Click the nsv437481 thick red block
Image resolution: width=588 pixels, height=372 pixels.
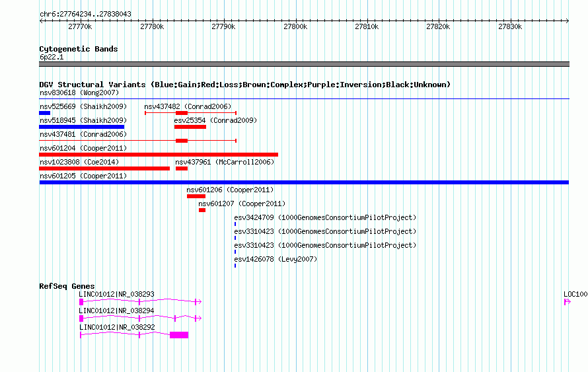(182, 141)
